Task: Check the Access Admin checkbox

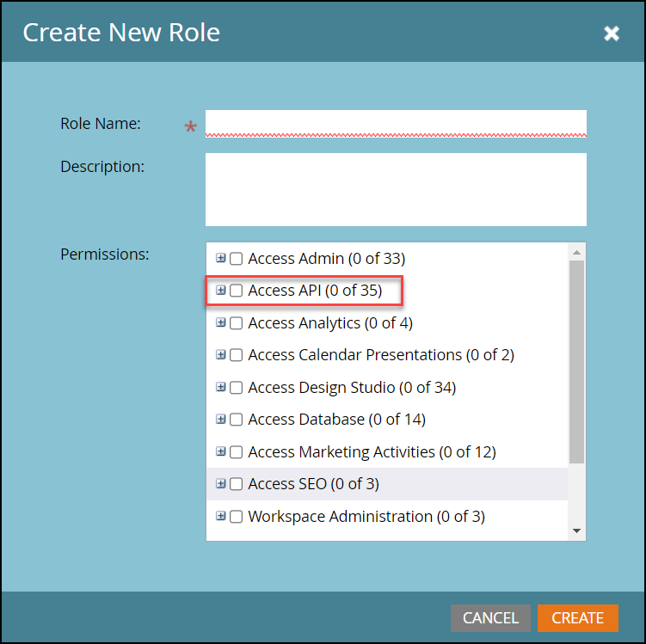Action: coord(237,259)
